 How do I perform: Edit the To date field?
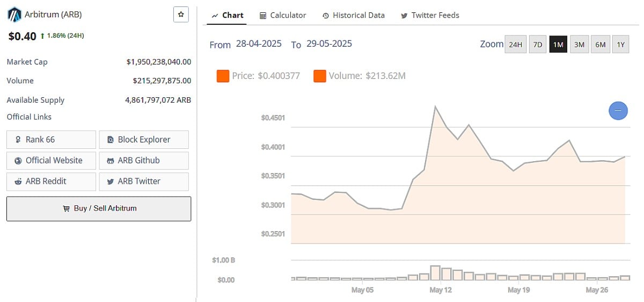click(329, 44)
